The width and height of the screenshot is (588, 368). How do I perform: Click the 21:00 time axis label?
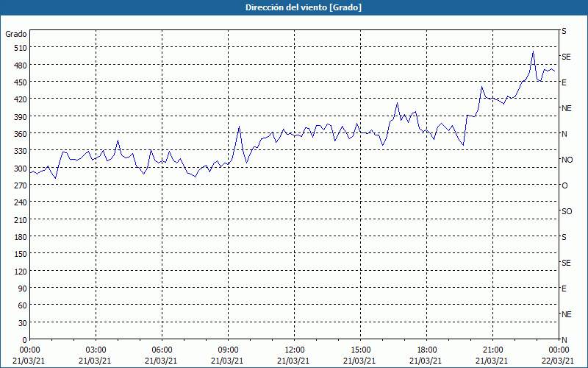click(492, 350)
